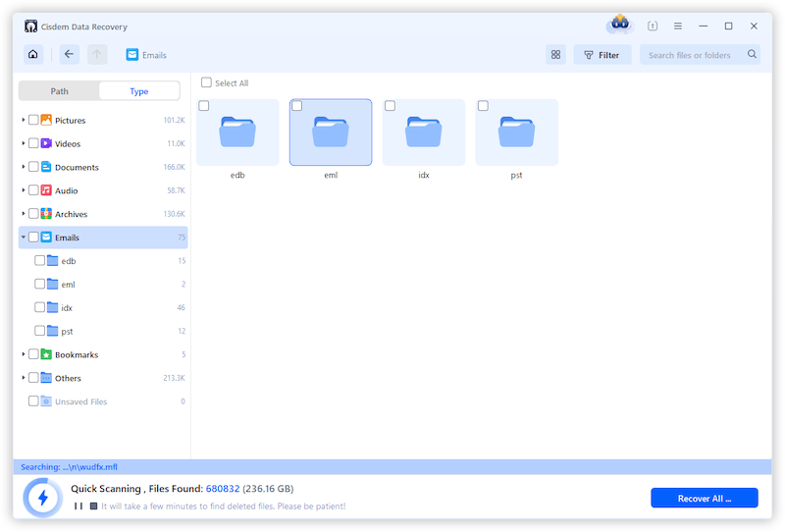Collapse the Emails tree node
Image resolution: width=785 pixels, height=532 pixels.
point(23,237)
